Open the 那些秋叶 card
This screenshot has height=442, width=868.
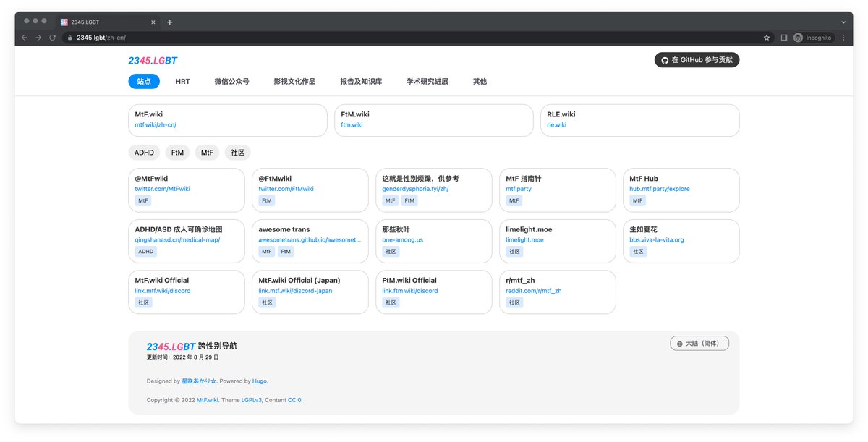(x=434, y=241)
